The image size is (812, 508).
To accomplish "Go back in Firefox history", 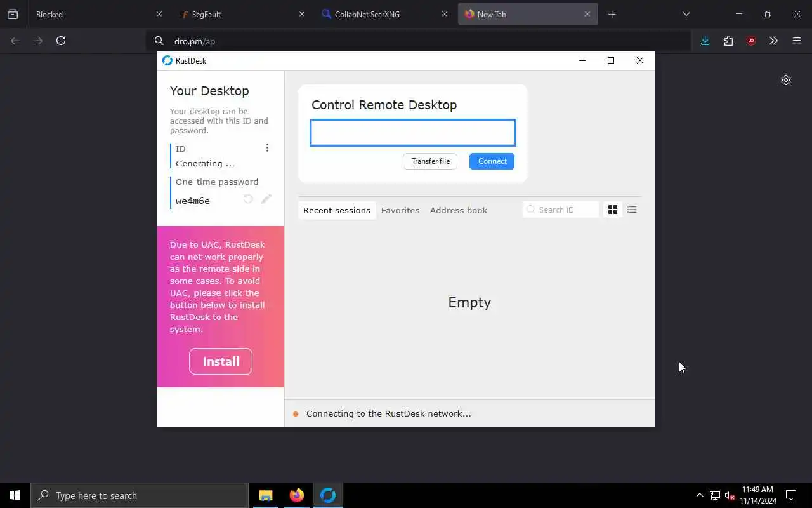I will (x=15, y=41).
